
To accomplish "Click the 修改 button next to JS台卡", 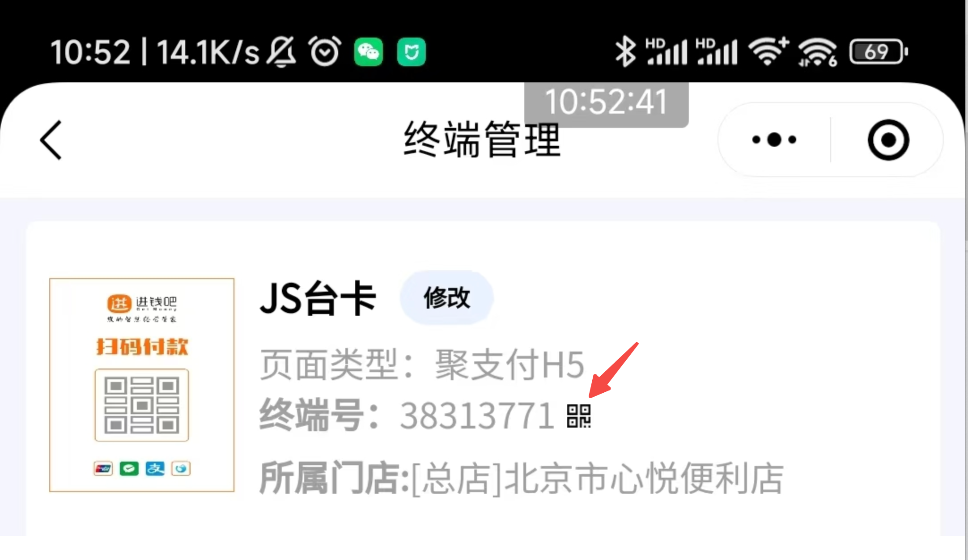I will [x=447, y=297].
